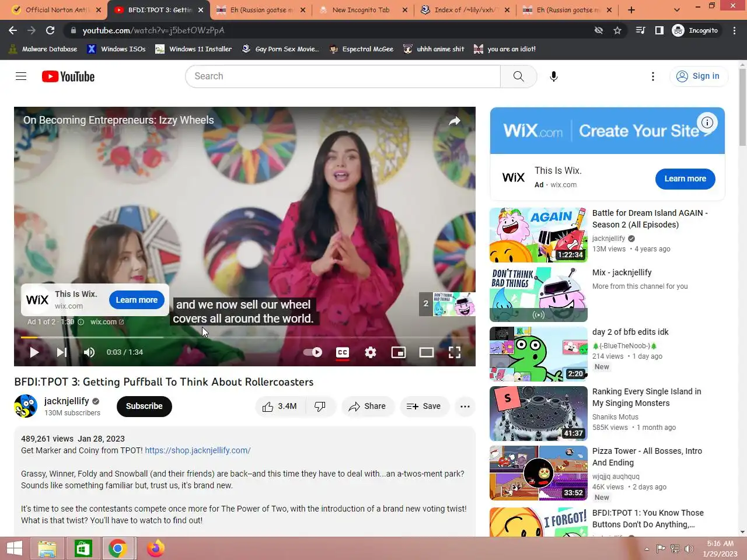Focus the YouTube search field
747x560 pixels.
point(343,76)
